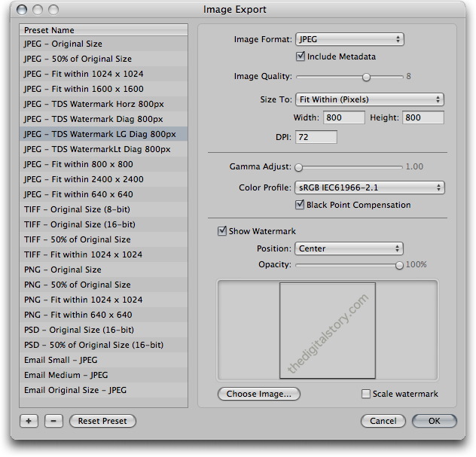Enable the Scale watermark checkbox

pos(366,394)
